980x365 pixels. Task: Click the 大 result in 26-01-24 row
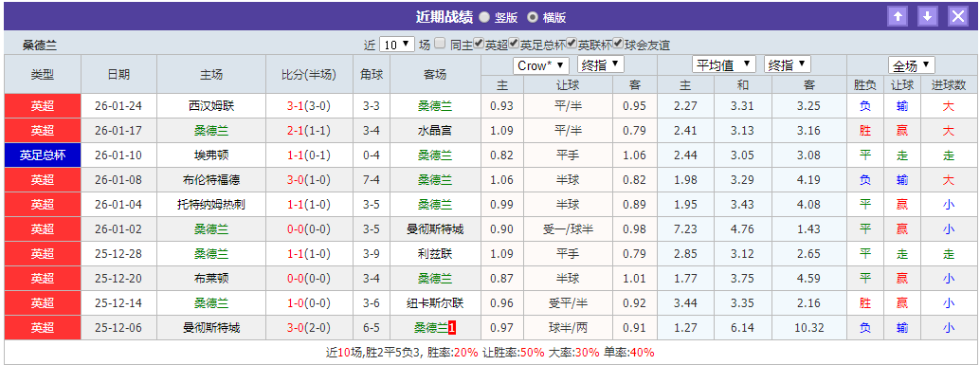(x=948, y=106)
